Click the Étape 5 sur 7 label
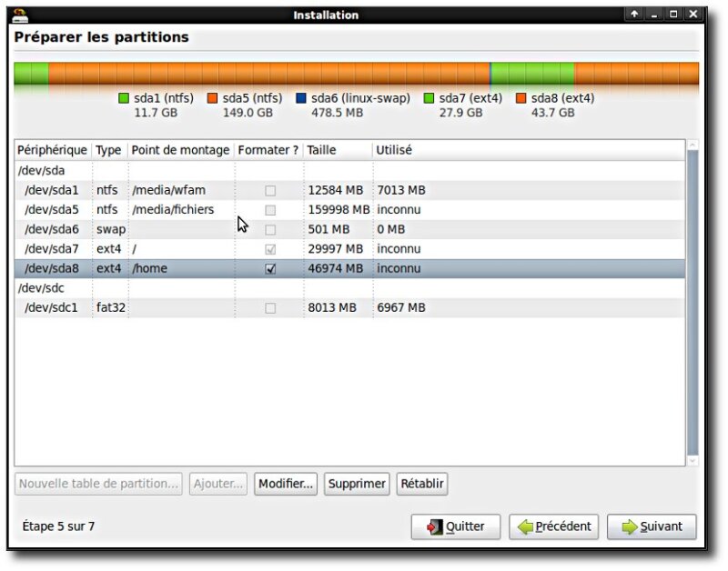The image size is (728, 571). click(x=58, y=526)
